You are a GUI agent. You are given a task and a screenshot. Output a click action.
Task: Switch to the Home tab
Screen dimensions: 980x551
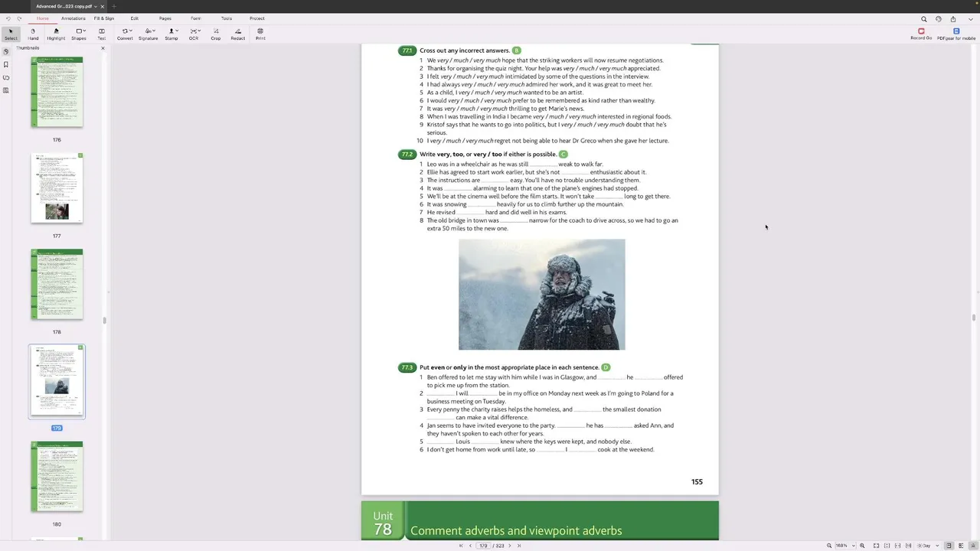(x=43, y=18)
